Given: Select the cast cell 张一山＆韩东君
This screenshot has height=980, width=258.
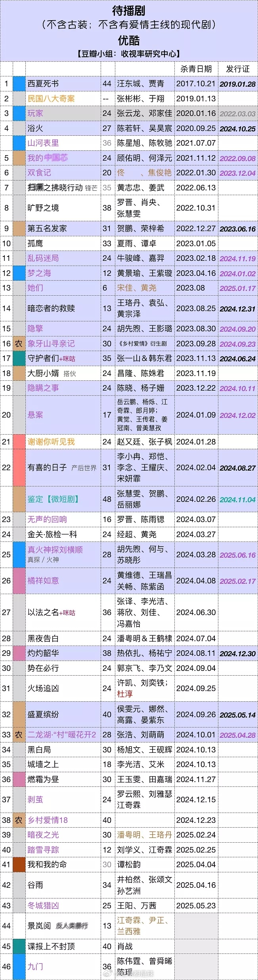Looking at the screenshot, I should 145,358.
